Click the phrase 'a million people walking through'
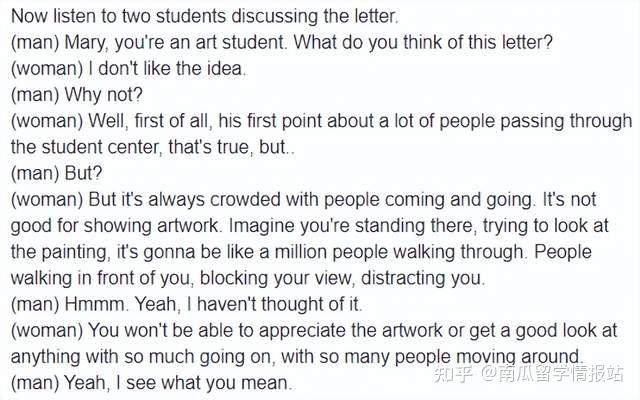Viewport: 640px width, 400px height. (x=394, y=252)
